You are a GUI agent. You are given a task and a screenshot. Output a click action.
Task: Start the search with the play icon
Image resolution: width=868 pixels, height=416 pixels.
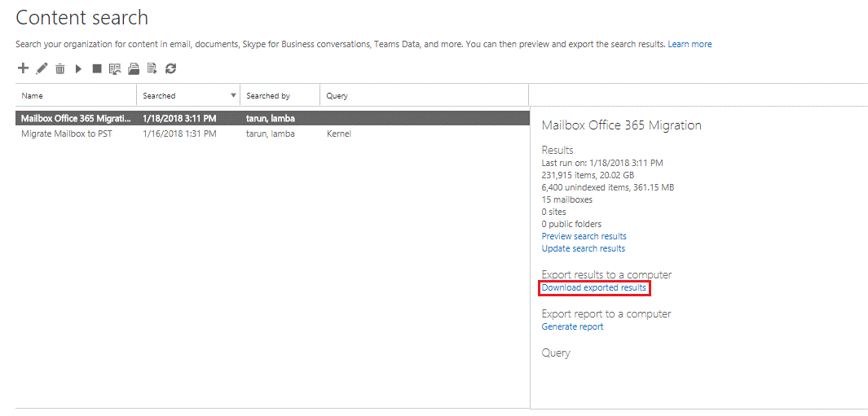point(78,68)
